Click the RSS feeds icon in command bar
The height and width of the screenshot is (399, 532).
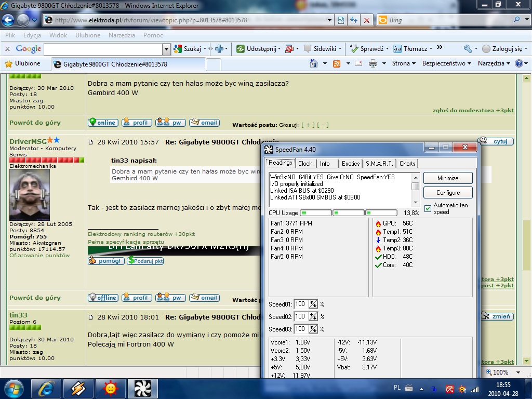337,64
